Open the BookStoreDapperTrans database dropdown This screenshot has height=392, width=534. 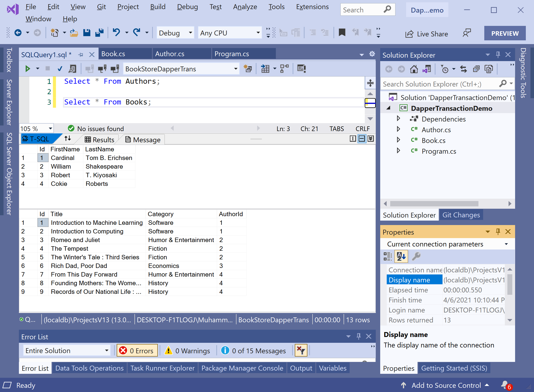point(235,69)
